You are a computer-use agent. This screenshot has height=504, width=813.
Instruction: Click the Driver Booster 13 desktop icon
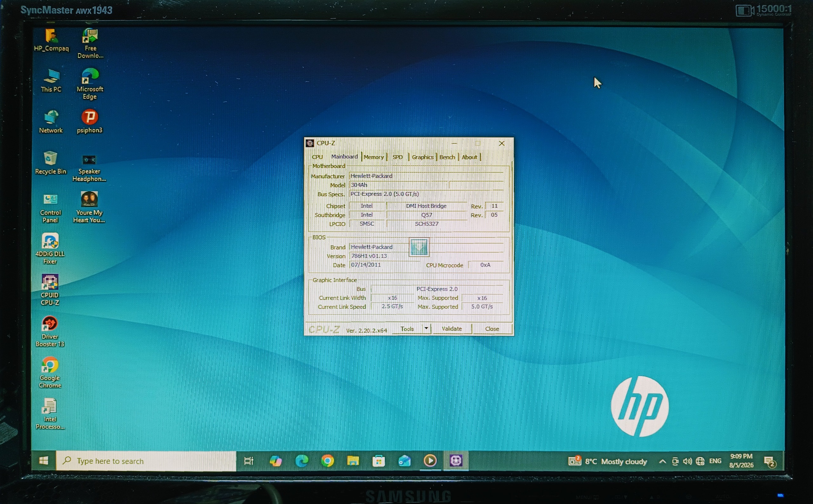50,332
